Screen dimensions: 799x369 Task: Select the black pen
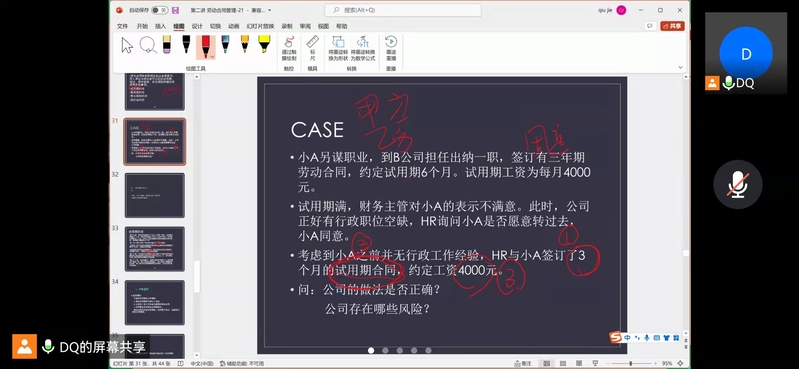[186, 44]
